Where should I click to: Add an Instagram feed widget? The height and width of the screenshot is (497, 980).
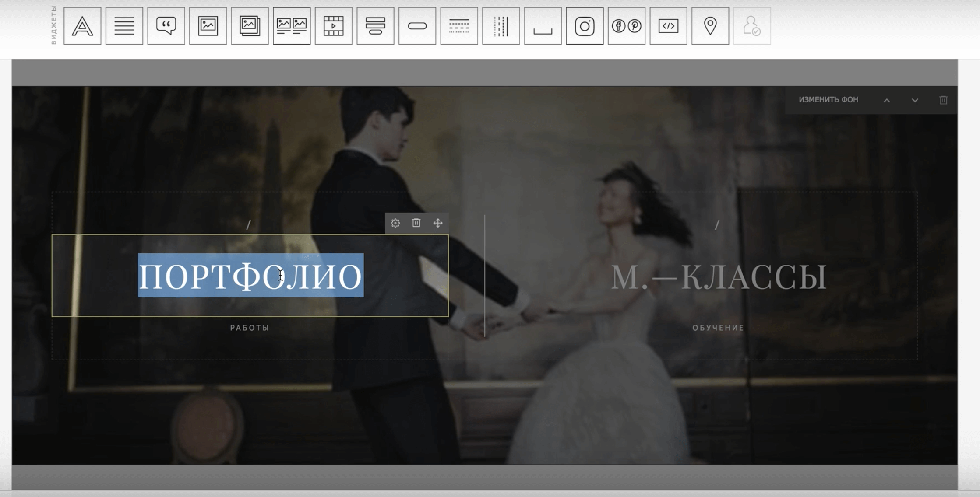coord(585,26)
